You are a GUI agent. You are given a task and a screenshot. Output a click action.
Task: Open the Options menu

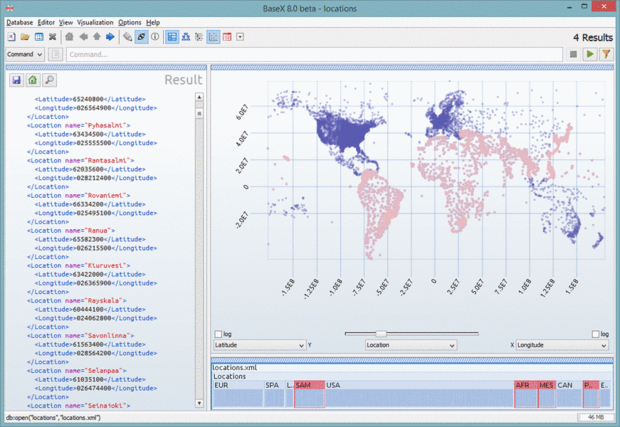[x=129, y=23]
